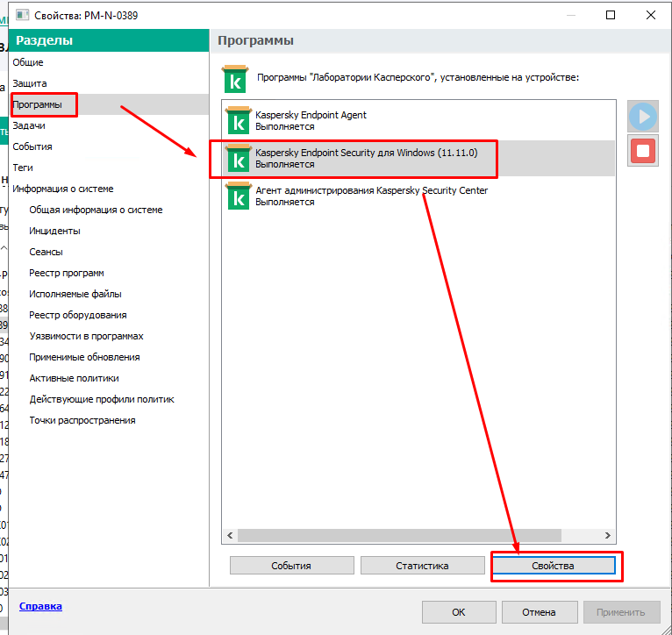Start the selected program with play button
This screenshot has height=635, width=672.
[643, 116]
